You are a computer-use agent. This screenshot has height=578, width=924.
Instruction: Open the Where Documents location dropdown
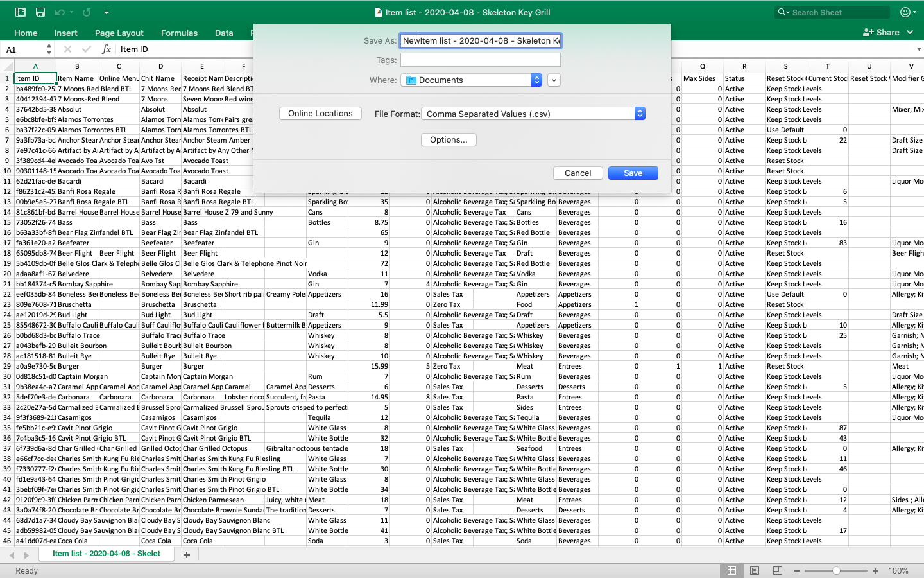472,80
